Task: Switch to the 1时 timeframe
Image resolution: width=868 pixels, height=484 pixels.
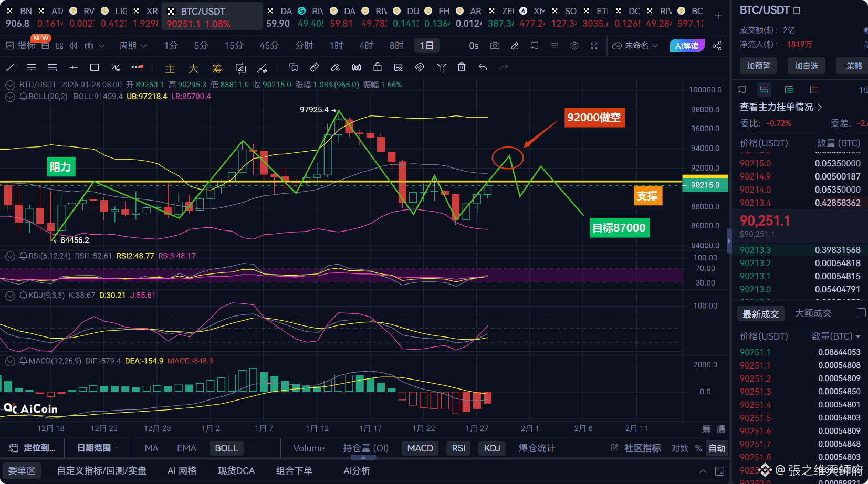Action: pyautogui.click(x=336, y=46)
